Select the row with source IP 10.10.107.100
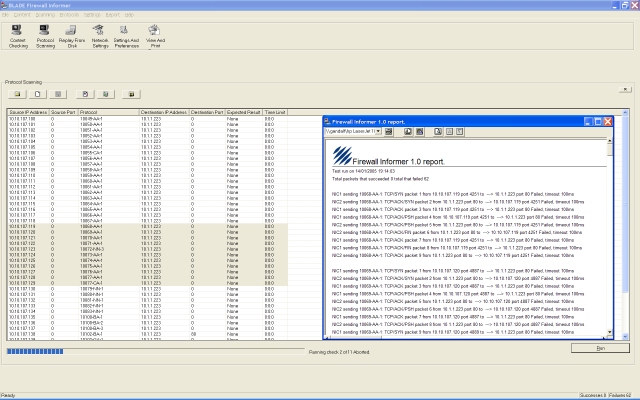 (147, 119)
